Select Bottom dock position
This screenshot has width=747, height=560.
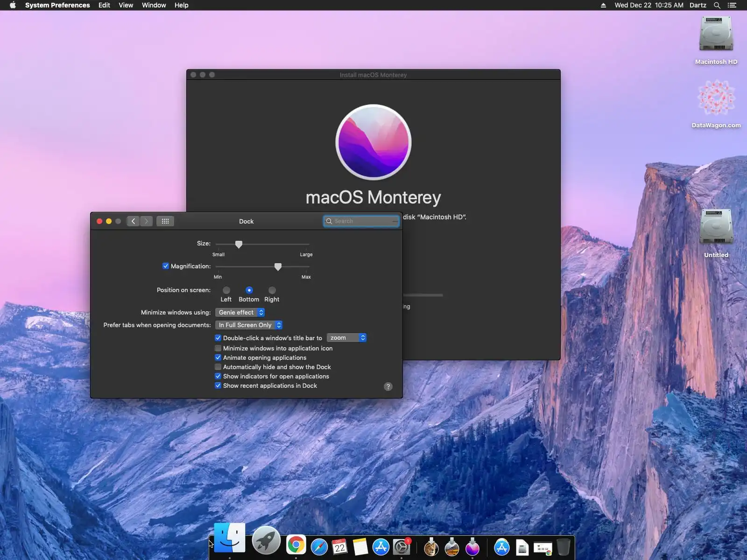(249, 290)
